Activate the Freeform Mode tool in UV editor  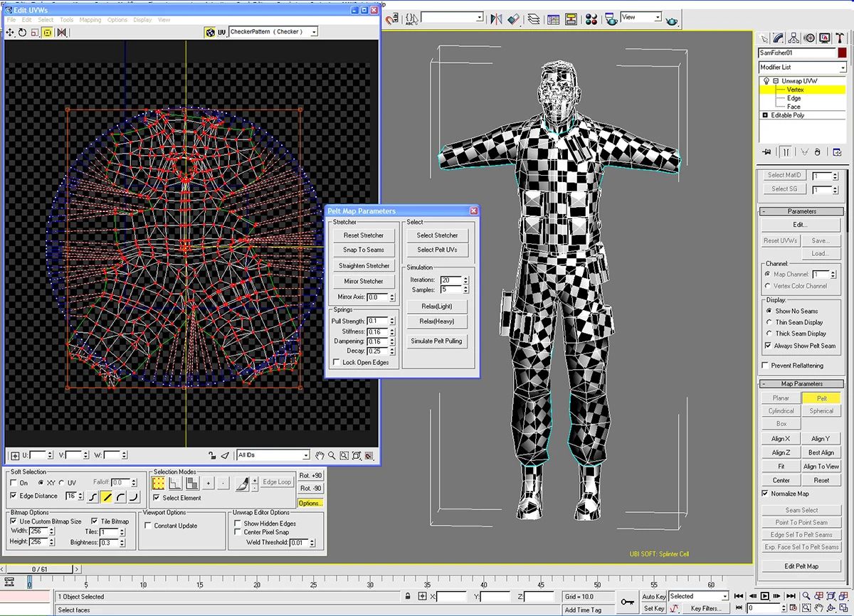[x=48, y=32]
